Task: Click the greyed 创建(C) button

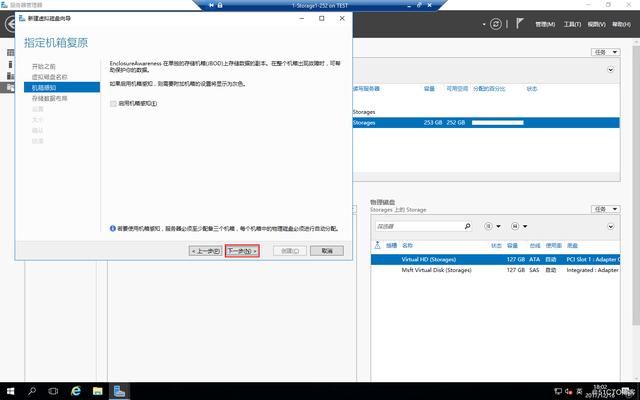Action: (x=290, y=251)
